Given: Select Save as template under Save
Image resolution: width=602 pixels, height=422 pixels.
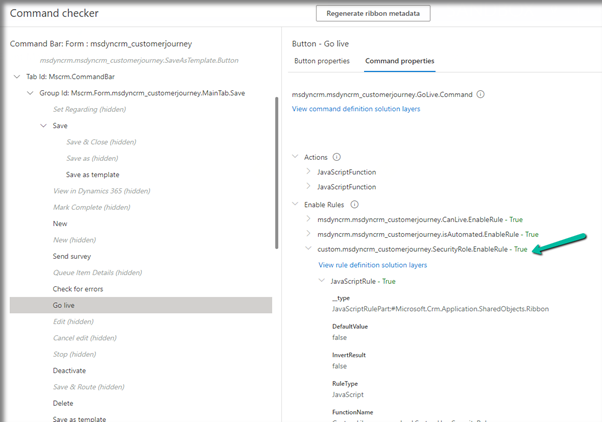Looking at the screenshot, I should tap(93, 175).
